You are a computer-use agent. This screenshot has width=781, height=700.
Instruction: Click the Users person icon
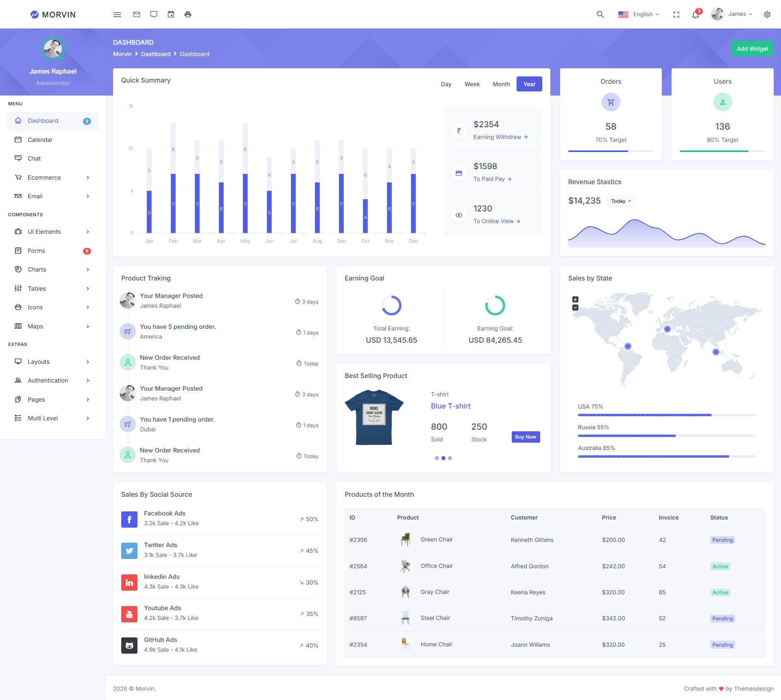click(722, 102)
